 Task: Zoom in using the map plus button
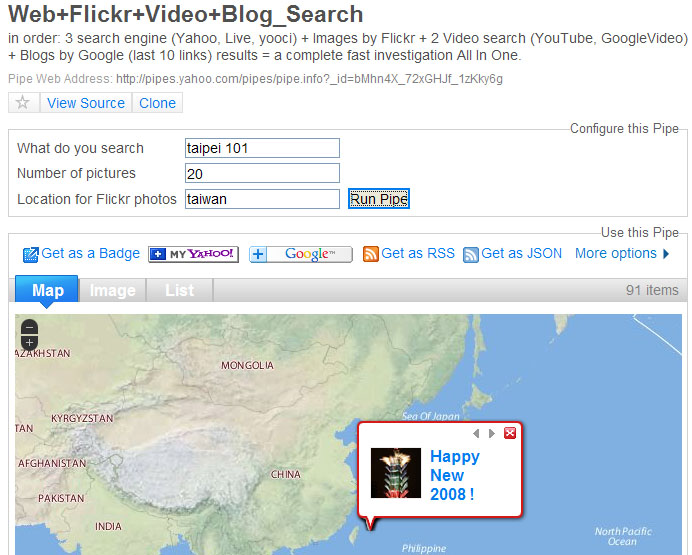coord(30,342)
